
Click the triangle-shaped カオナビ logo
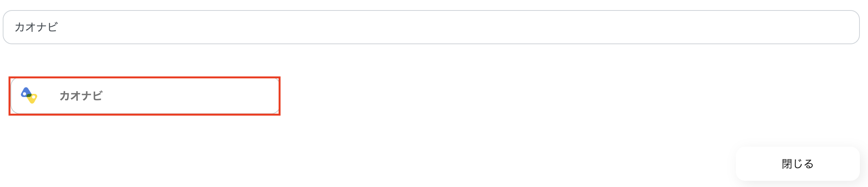29,95
